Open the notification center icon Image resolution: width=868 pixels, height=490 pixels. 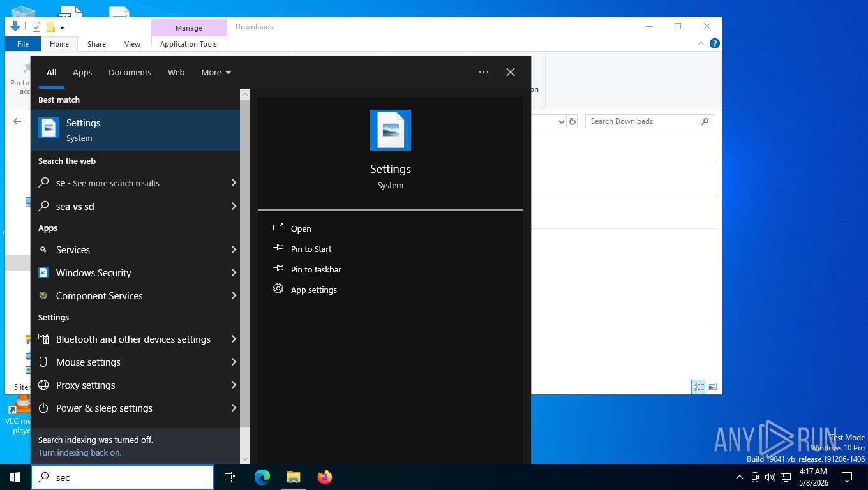click(x=847, y=477)
